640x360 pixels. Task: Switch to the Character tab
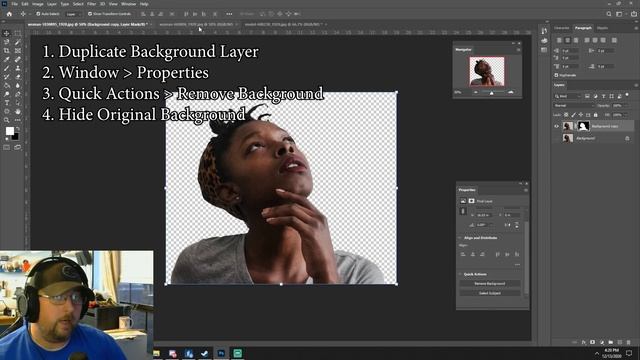coord(562,28)
